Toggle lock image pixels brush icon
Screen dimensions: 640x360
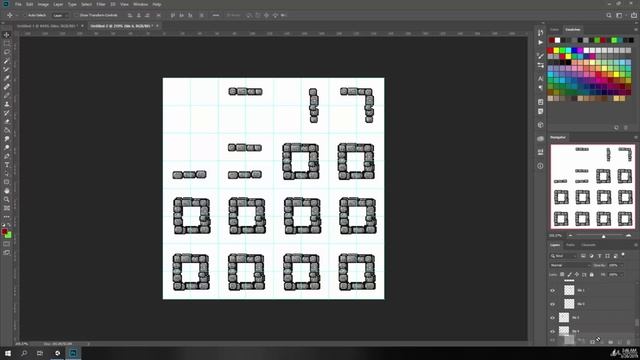569,275
